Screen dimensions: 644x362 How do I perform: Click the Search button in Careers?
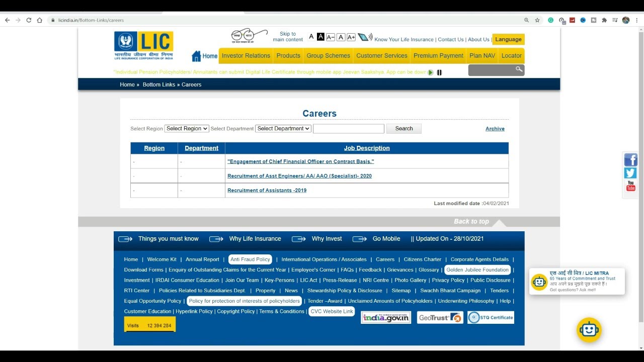(x=404, y=129)
